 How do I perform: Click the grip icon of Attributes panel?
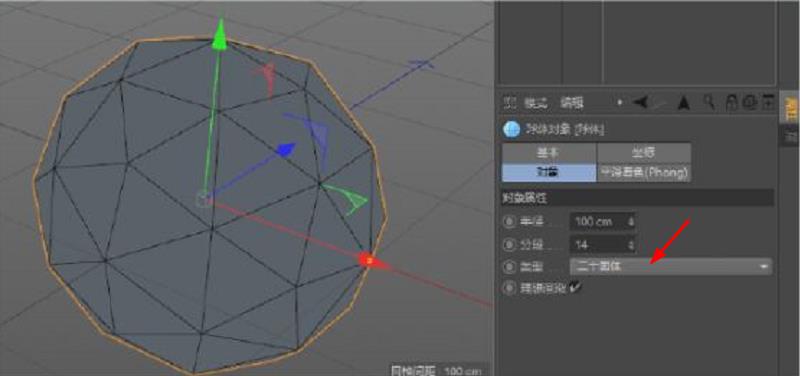(x=509, y=103)
